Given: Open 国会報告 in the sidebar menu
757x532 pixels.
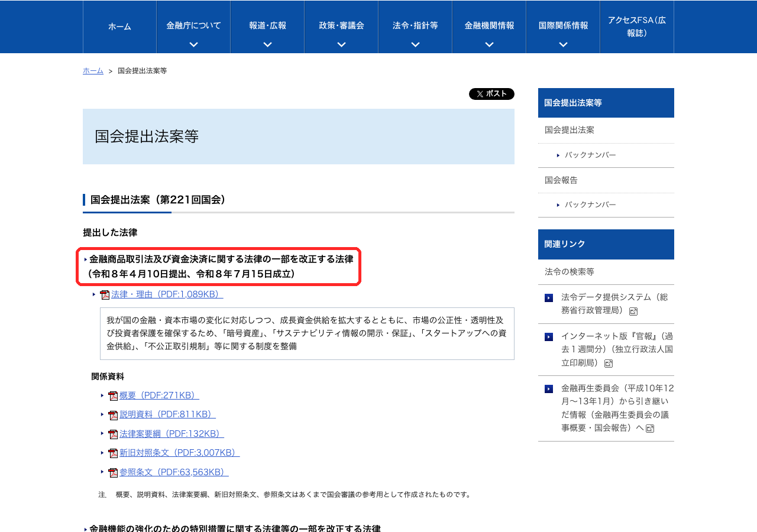Looking at the screenshot, I should [606, 180].
